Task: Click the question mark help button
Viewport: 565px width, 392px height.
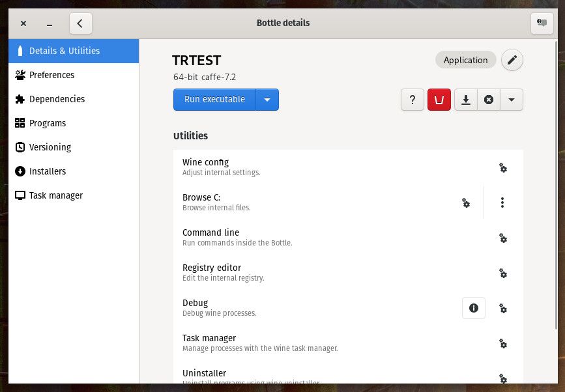Action: [413, 100]
